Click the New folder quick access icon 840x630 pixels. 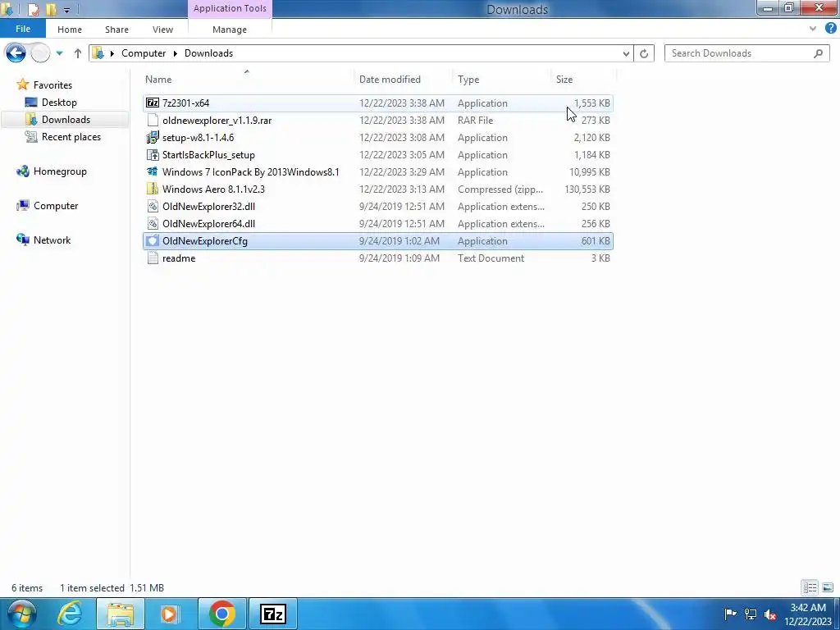click(x=51, y=9)
